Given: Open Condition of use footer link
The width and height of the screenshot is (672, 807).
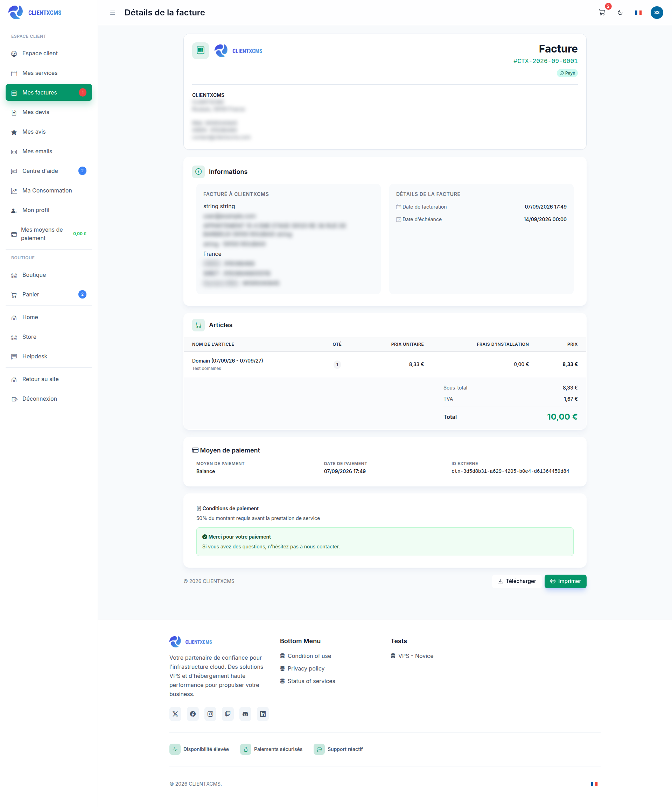Looking at the screenshot, I should tap(306, 655).
